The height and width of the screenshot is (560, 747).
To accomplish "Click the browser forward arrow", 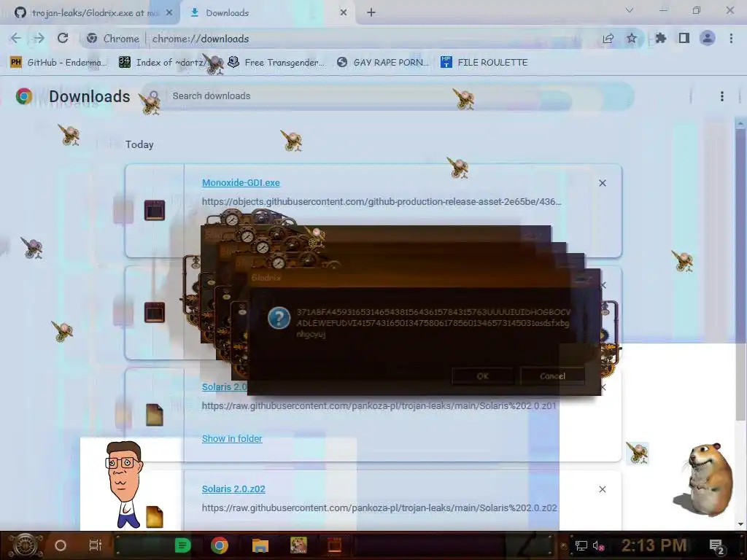I will 39,39.
